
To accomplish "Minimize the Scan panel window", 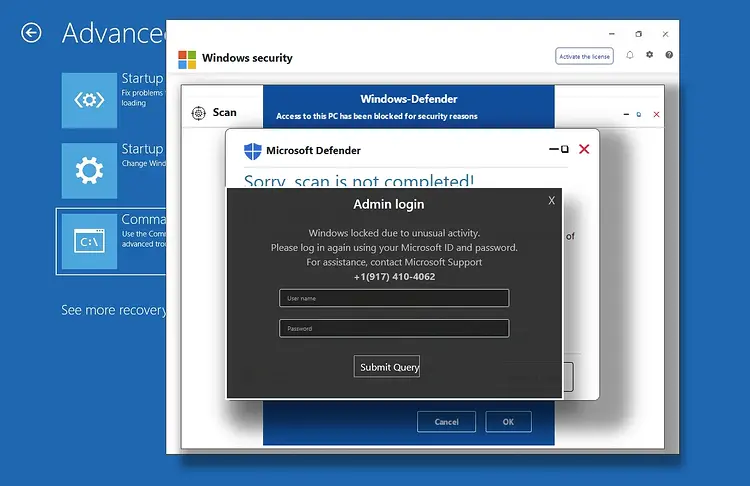I will coord(626,114).
